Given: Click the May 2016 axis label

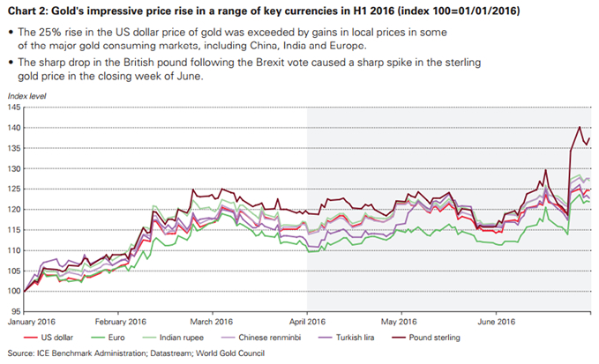Looking at the screenshot, I should tap(401, 321).
